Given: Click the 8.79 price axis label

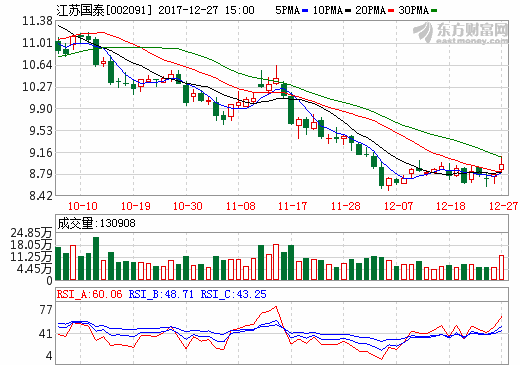Looking at the screenshot, I should click(41, 174).
